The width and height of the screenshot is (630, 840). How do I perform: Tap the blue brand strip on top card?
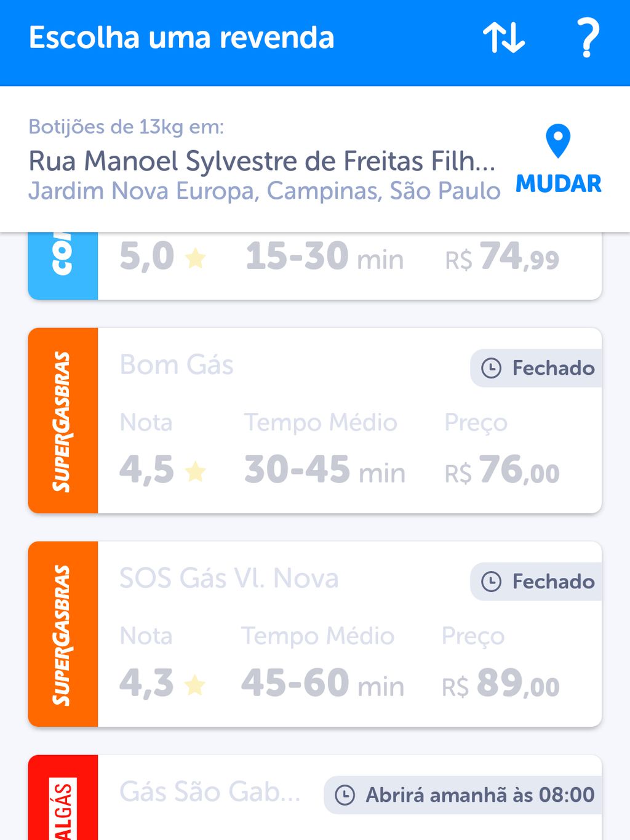click(x=63, y=266)
